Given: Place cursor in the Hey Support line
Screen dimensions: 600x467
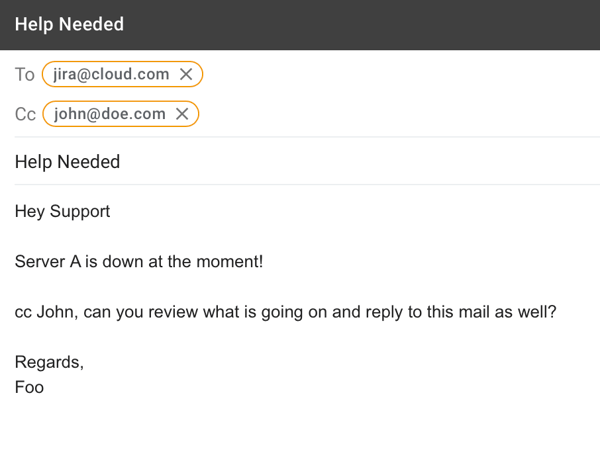Looking at the screenshot, I should tap(62, 211).
